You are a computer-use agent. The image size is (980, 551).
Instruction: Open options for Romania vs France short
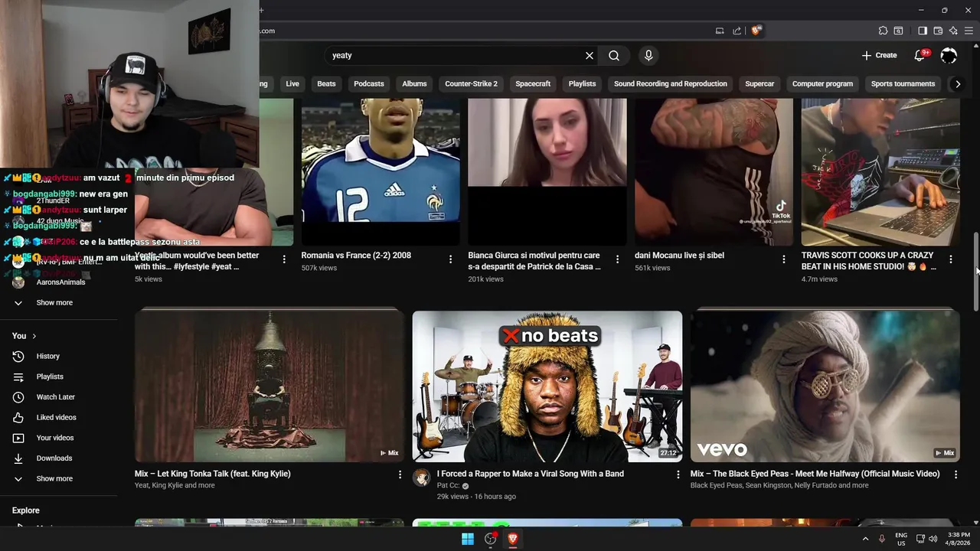point(450,259)
